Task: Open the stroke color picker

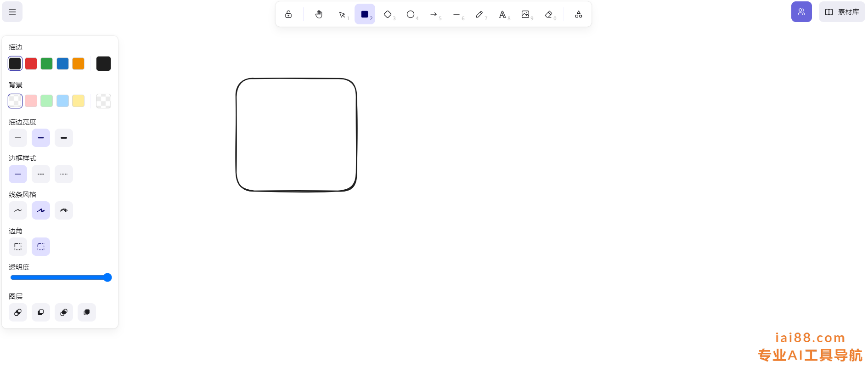Action: click(x=103, y=63)
